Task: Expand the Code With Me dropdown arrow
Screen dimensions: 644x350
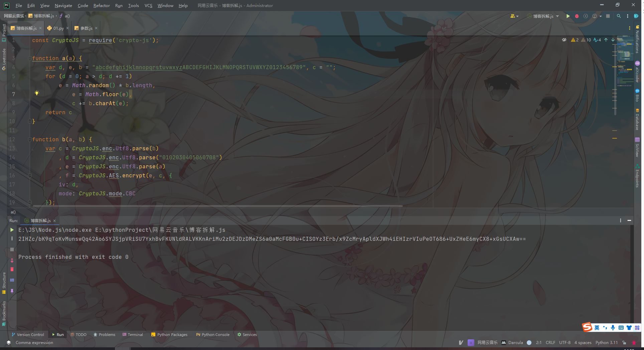Action: pyautogui.click(x=517, y=16)
